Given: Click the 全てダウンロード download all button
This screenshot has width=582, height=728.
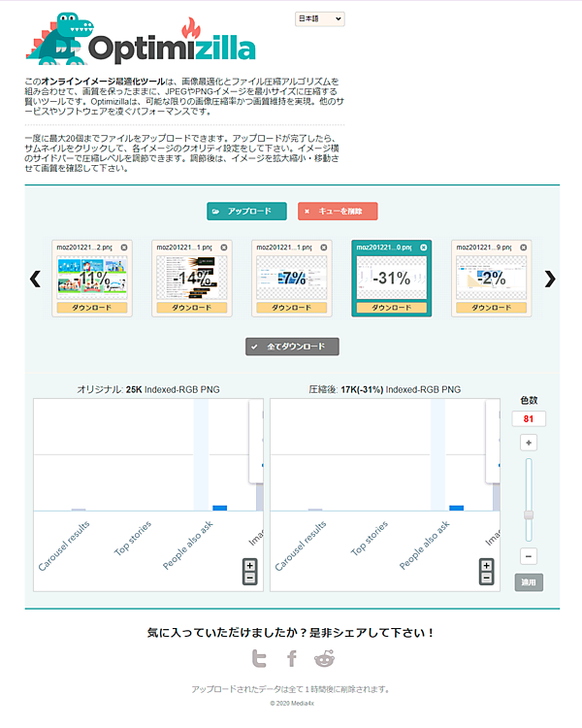Looking at the screenshot, I should coord(292,347).
